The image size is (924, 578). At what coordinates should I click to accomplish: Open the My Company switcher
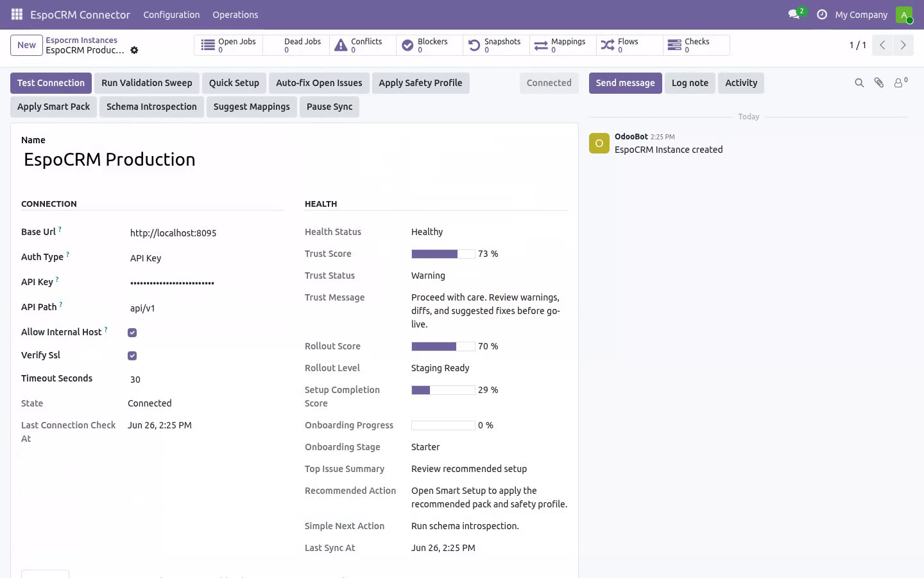[x=861, y=14]
